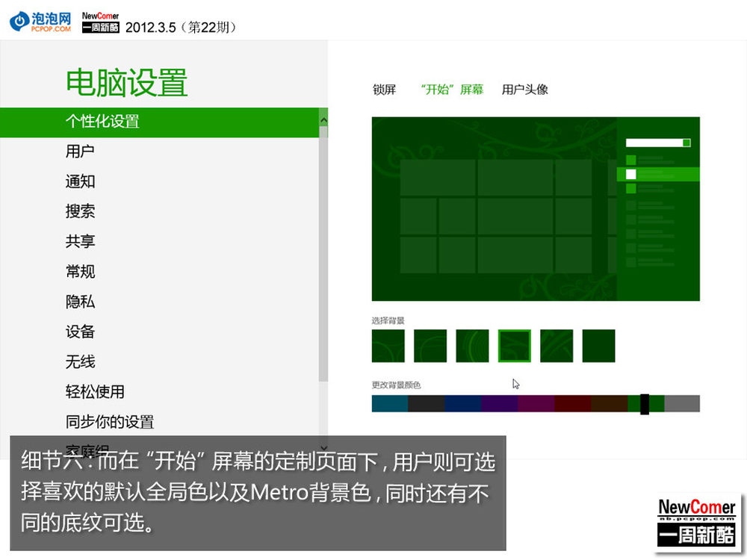Viewport: 747px width, 560px height.
Task: Open the 用户 settings category
Action: click(80, 152)
